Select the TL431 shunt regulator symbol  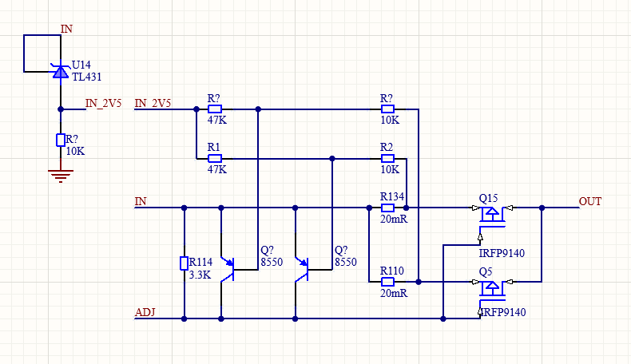pos(61,71)
